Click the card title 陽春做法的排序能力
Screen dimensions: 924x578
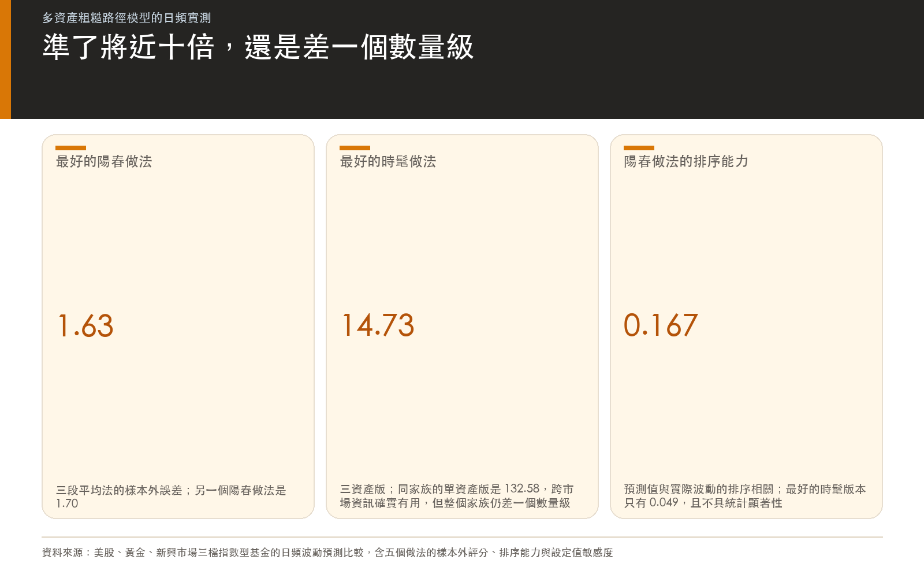686,161
